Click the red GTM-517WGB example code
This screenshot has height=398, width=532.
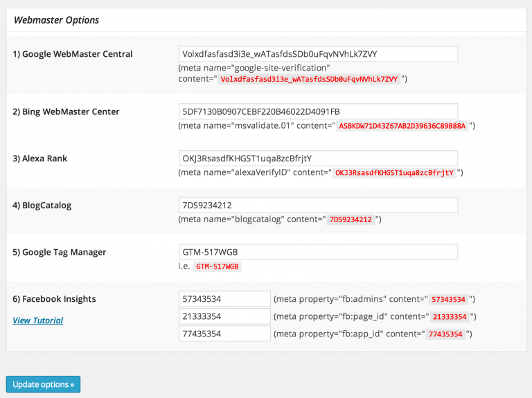pos(217,266)
